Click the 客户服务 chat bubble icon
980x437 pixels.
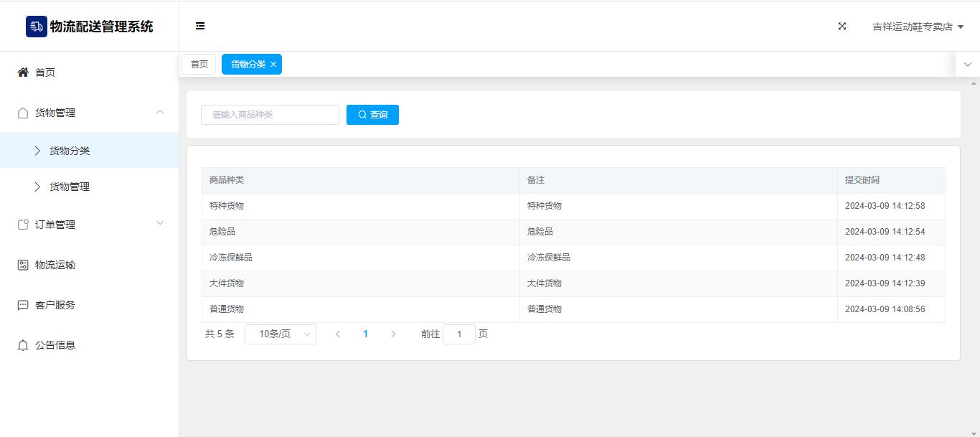tap(23, 305)
